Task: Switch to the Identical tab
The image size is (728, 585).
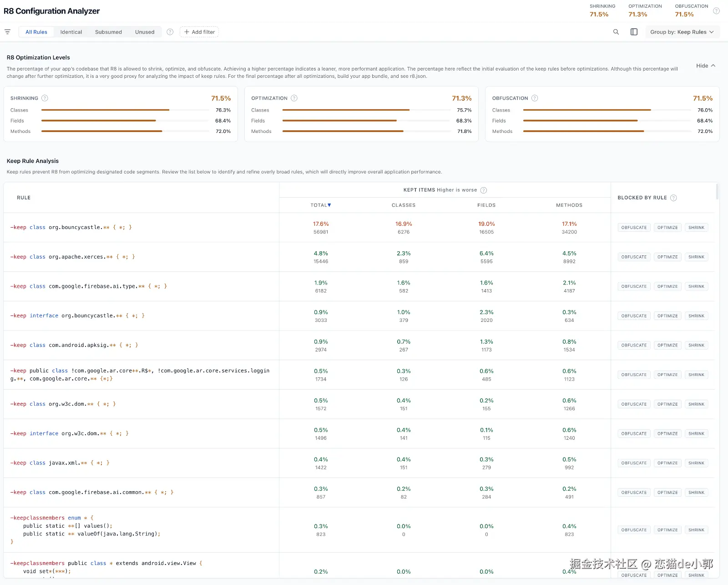Action: [71, 32]
